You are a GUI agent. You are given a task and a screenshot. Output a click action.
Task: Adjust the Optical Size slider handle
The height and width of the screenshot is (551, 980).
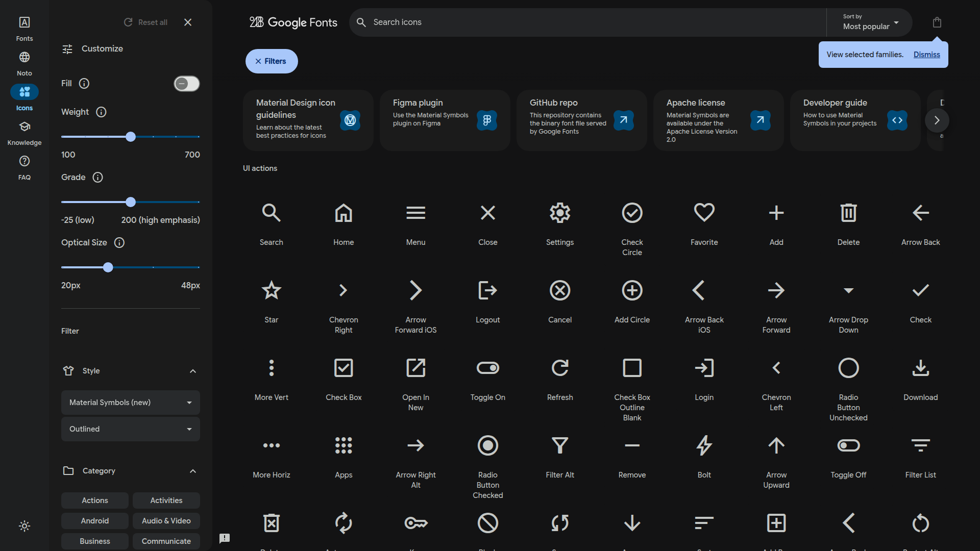(108, 267)
